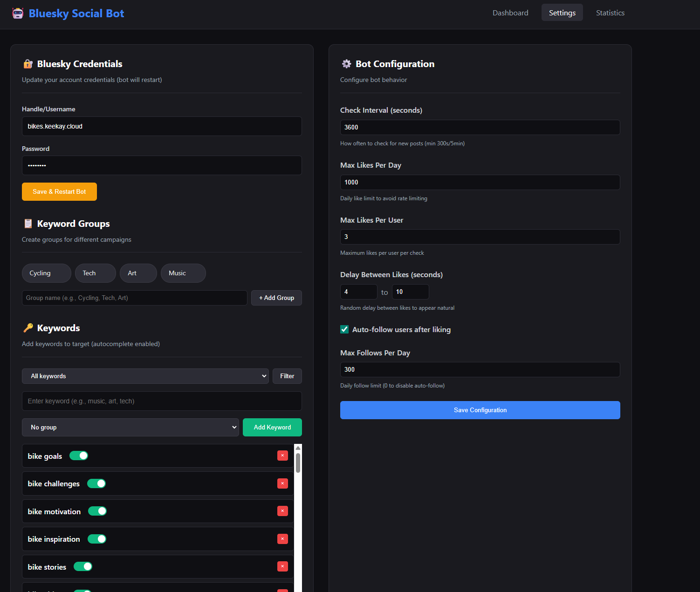This screenshot has height=592, width=700.
Task: Click the gear icon beside Bot Configuration
Action: [346, 64]
